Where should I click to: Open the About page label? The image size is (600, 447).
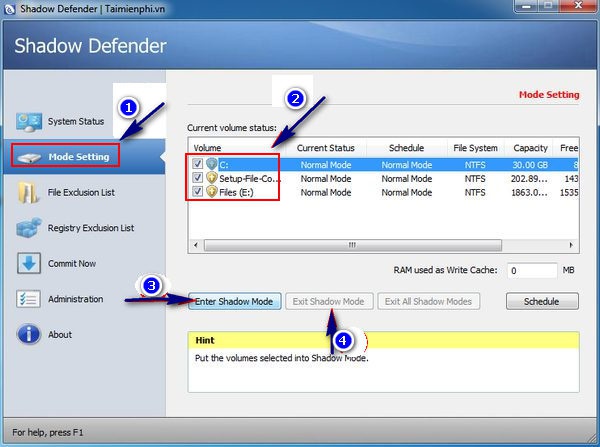coord(60,334)
